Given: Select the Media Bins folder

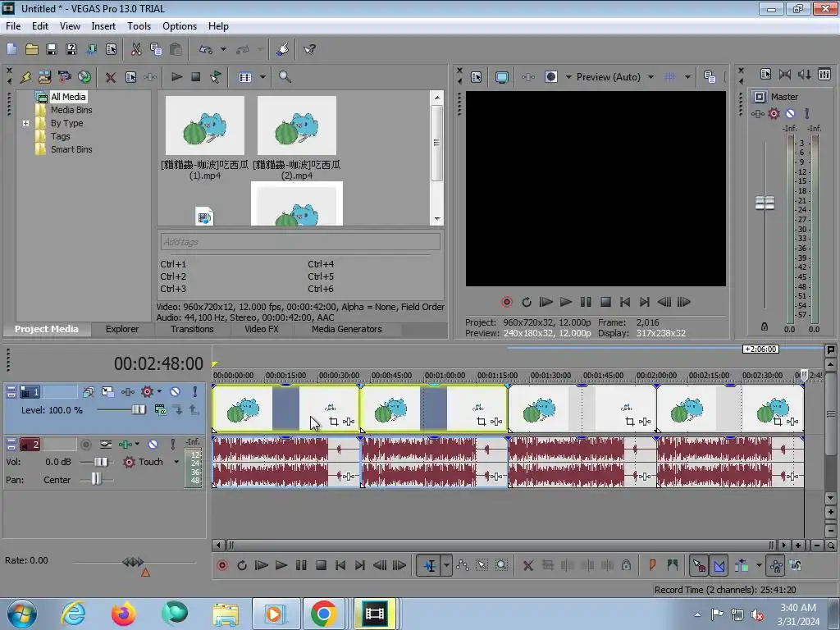Looking at the screenshot, I should (71, 110).
